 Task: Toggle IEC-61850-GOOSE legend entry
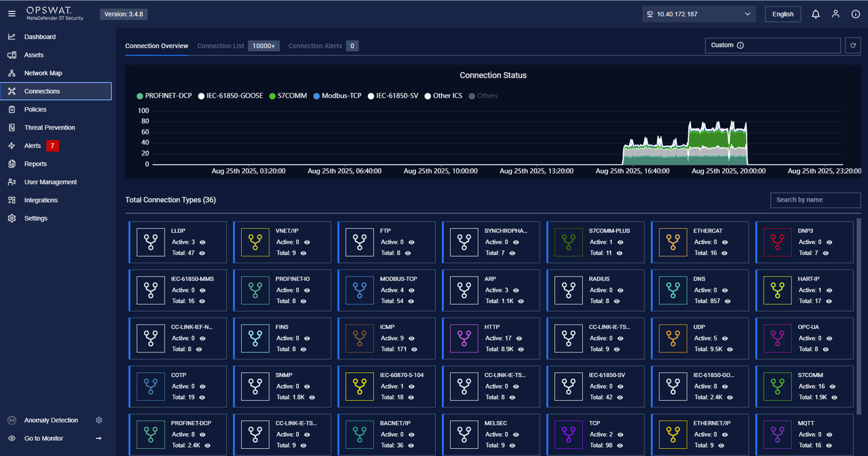click(230, 96)
